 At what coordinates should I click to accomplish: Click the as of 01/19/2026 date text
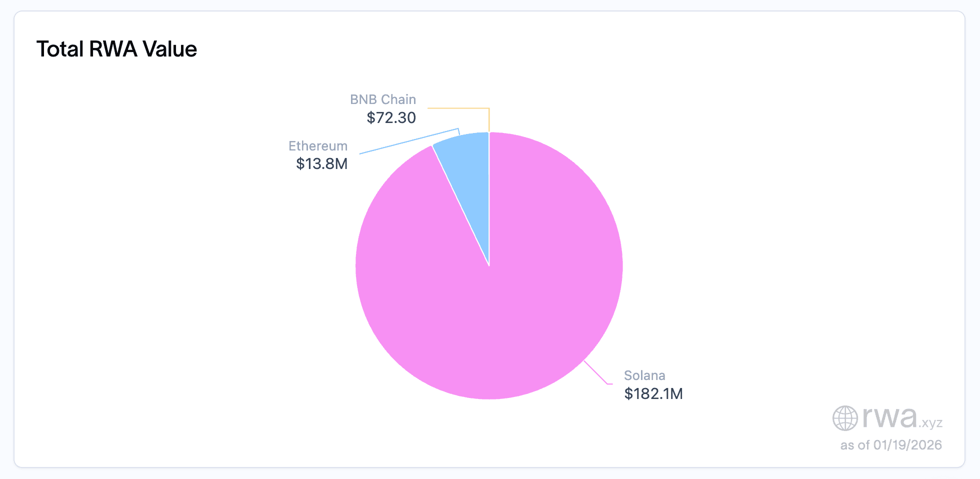click(x=890, y=445)
